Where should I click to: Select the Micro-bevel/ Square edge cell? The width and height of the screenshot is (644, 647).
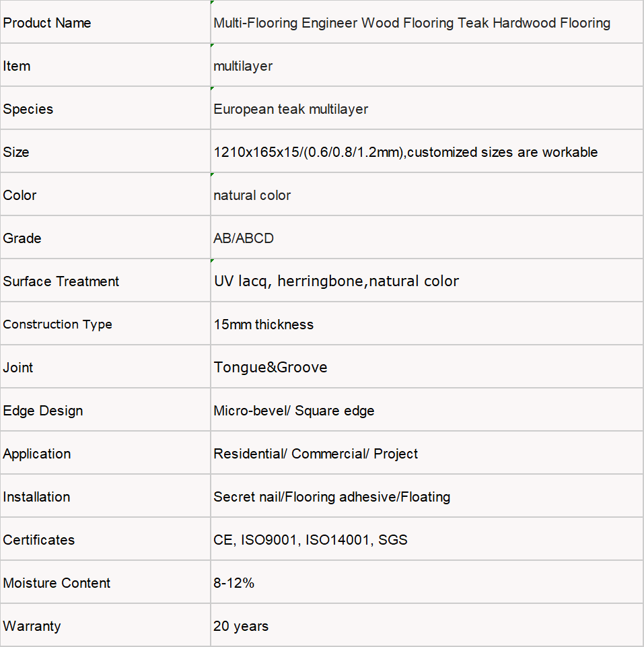click(427, 410)
